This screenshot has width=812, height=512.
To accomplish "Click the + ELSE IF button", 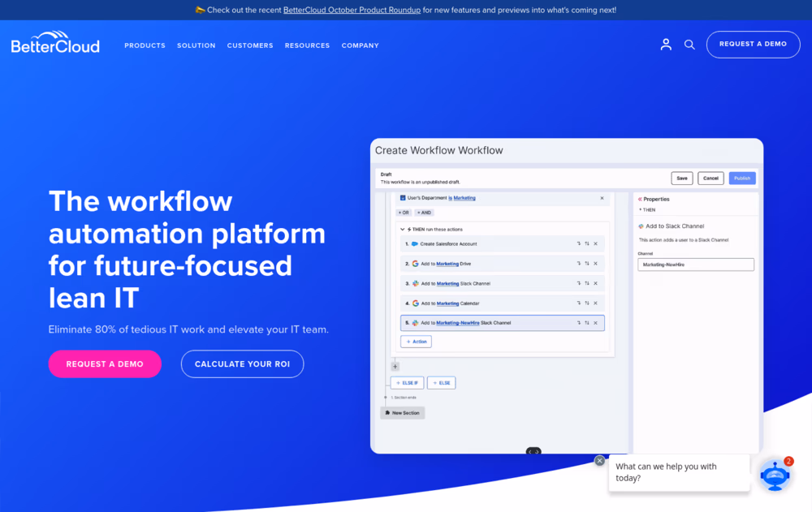I will 407,382.
